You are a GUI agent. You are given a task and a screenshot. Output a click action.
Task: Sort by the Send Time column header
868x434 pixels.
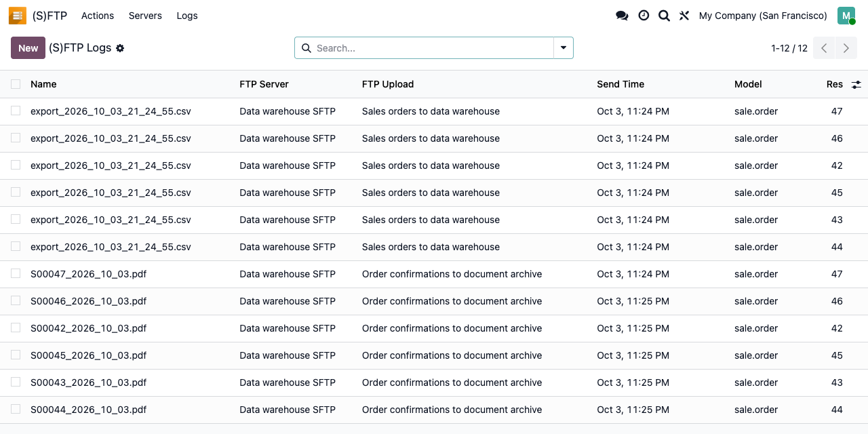click(620, 84)
